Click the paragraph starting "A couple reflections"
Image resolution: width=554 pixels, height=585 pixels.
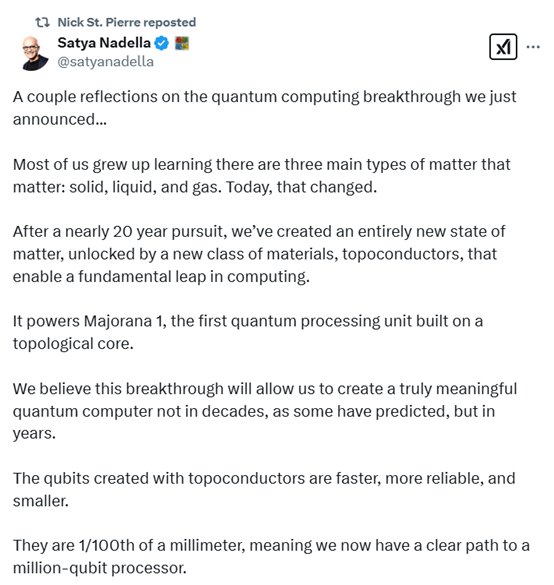(x=265, y=108)
